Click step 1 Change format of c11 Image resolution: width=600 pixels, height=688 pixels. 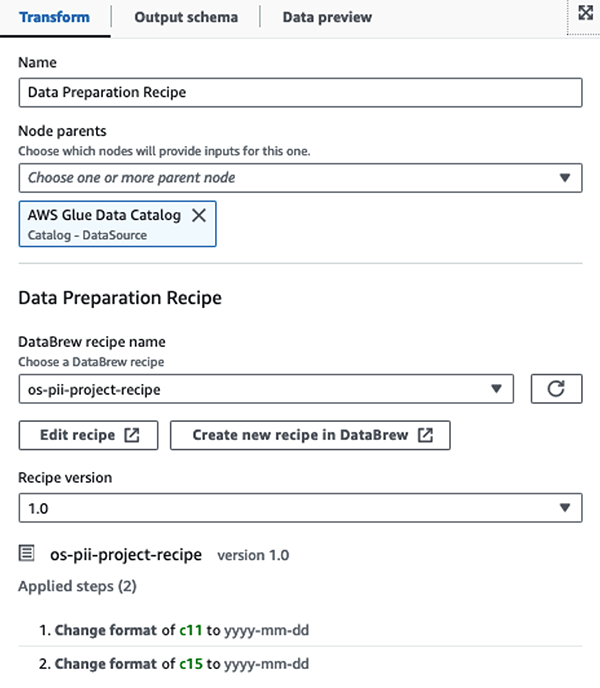click(174, 630)
